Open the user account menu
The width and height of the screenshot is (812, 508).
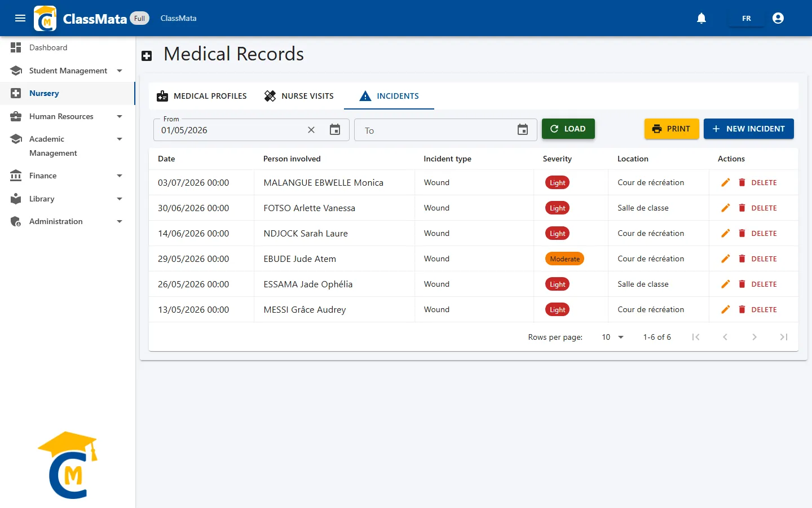(x=778, y=18)
